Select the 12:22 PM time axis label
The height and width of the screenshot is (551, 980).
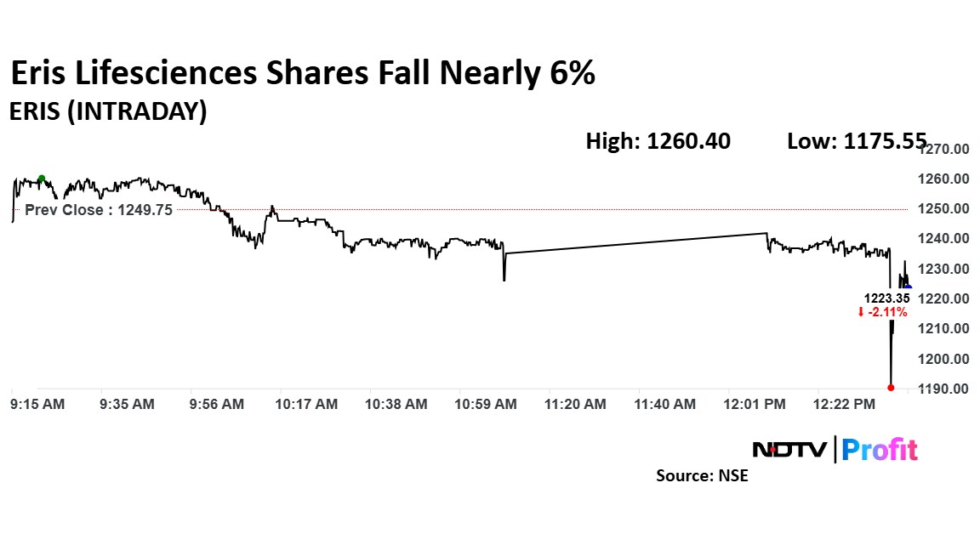[x=844, y=405]
